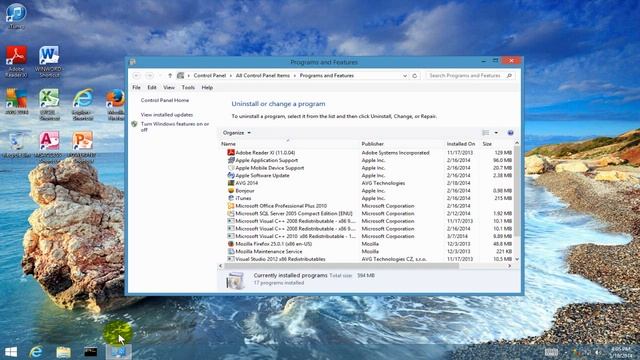Open Help with the question mark icon
The width and height of the screenshot is (640, 360).
click(x=510, y=133)
